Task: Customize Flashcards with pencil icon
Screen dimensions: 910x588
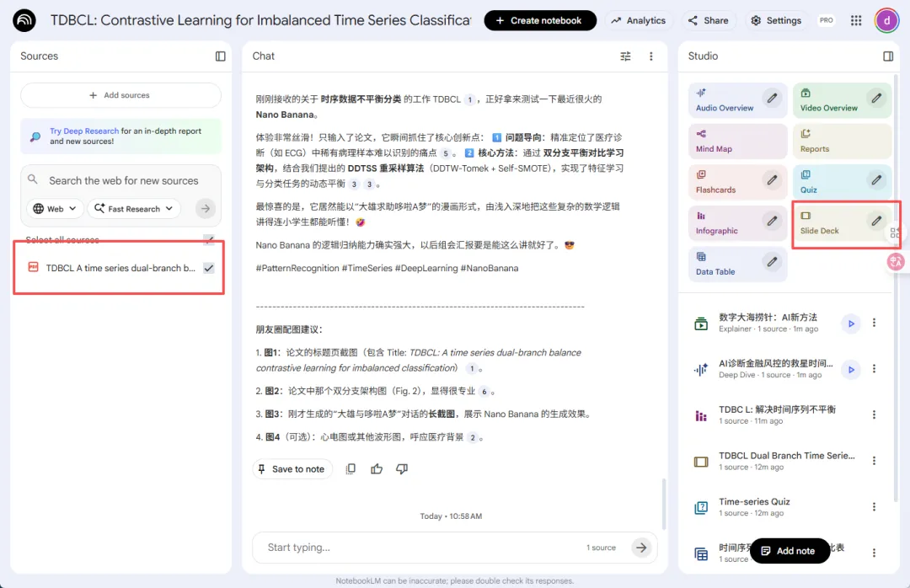Action: click(772, 180)
